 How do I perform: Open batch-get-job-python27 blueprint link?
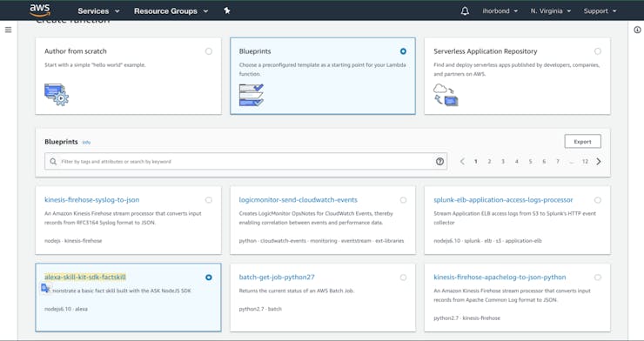pyautogui.click(x=277, y=277)
